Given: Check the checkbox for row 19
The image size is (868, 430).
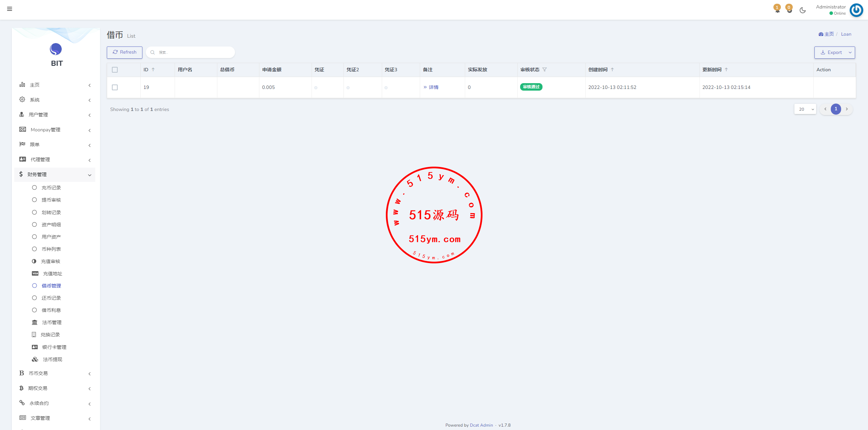Looking at the screenshot, I should (x=115, y=88).
